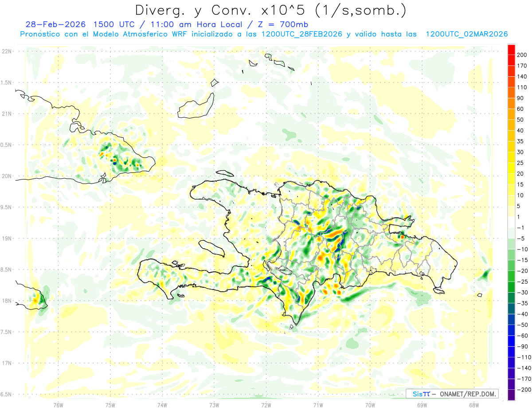Click the '73W' longitude label

[214, 405]
